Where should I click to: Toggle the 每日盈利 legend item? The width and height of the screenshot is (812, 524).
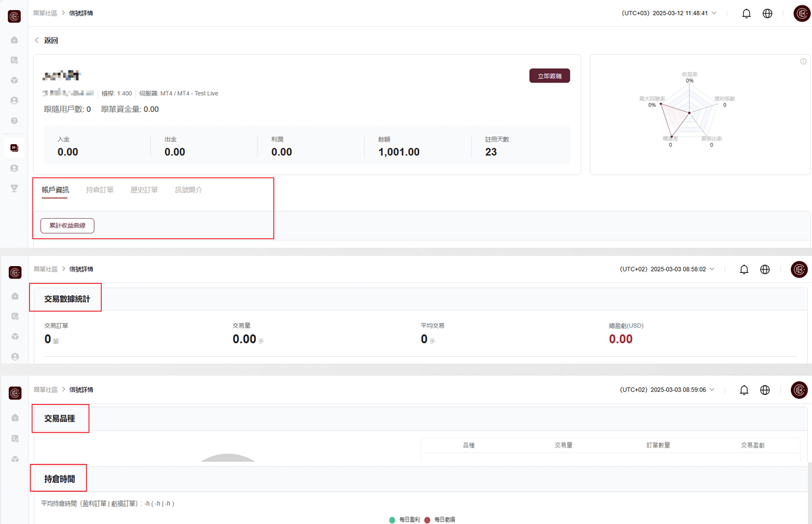click(405, 519)
